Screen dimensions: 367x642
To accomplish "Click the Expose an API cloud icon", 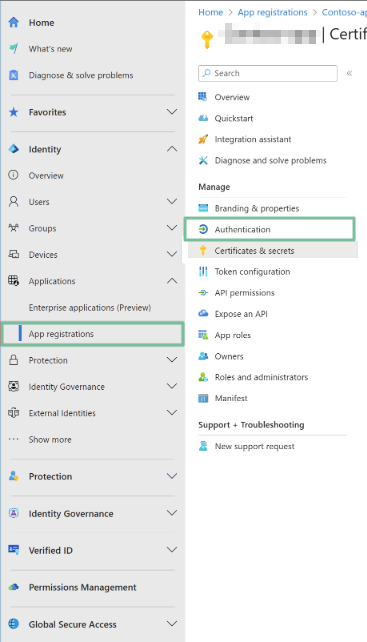I will pos(203,314).
